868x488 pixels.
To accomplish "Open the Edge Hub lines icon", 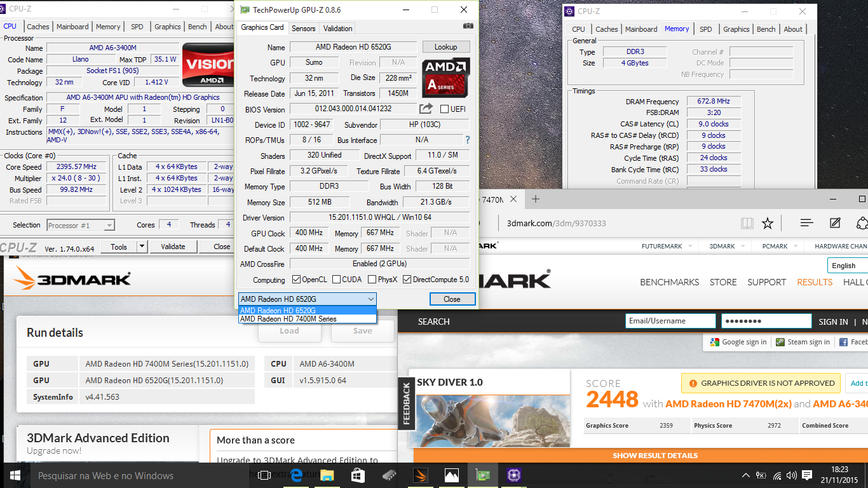I will click(x=807, y=223).
